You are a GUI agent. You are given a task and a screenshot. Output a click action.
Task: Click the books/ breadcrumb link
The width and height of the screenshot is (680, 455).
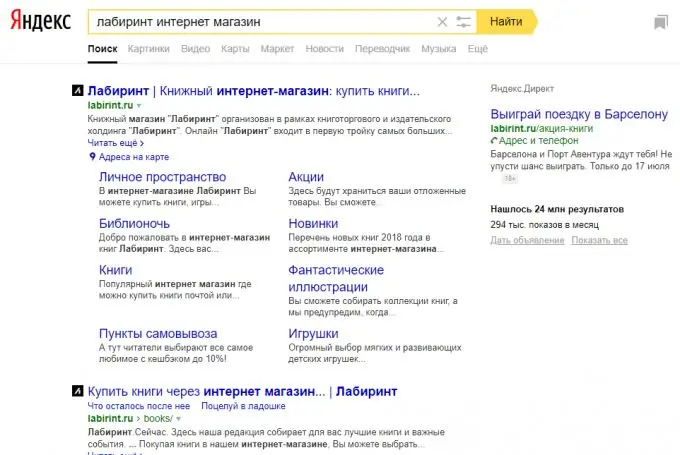click(x=158, y=419)
